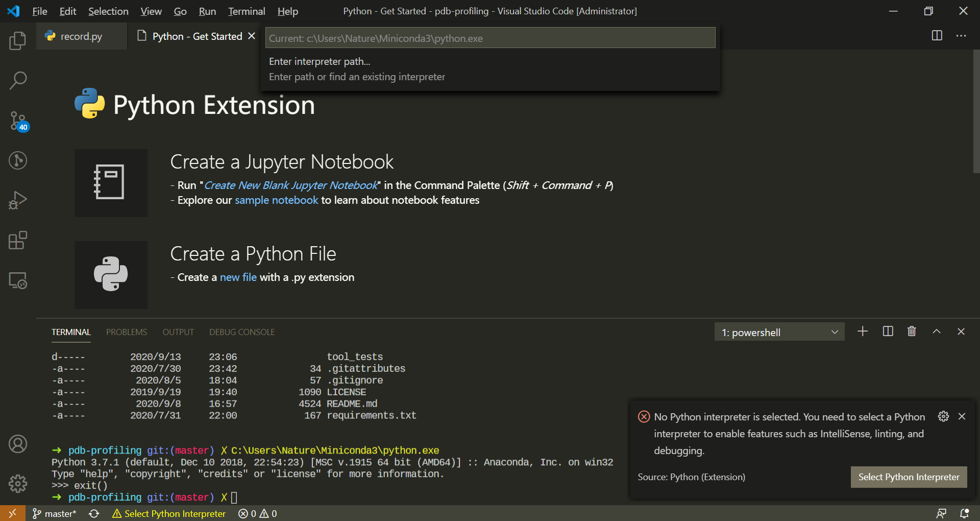
Task: Choose 'Enter interpreter path...' from the picker
Action: [320, 61]
